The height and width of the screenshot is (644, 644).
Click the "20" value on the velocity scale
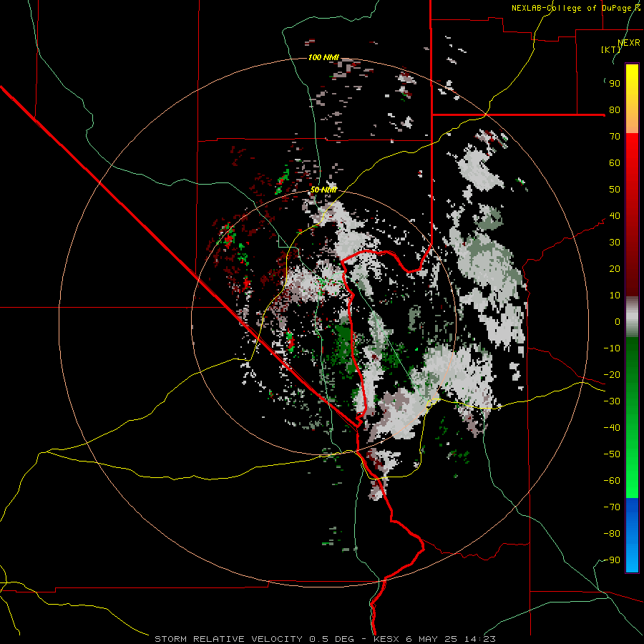click(615, 269)
